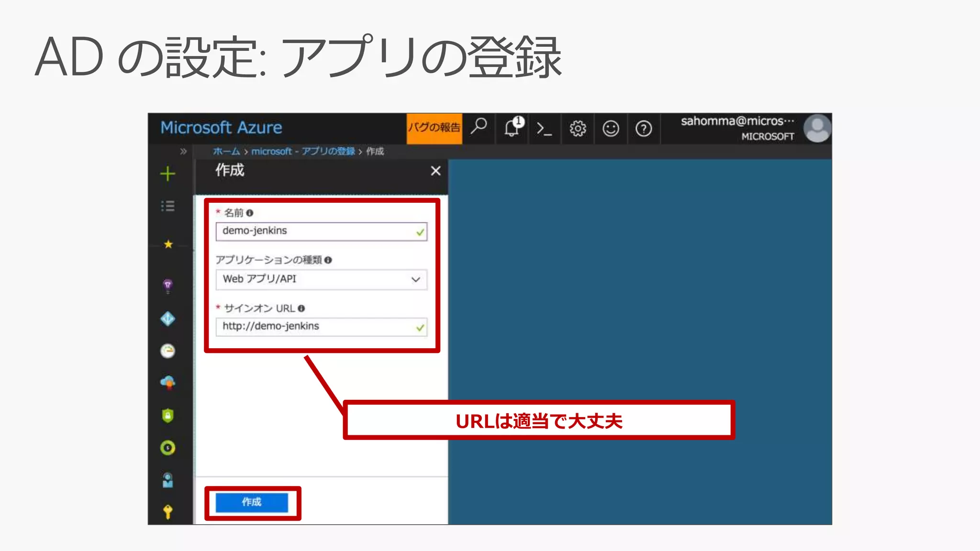Click the 名前 field with demo-jenkins
Image resolution: width=980 pixels, height=551 pixels.
321,231
